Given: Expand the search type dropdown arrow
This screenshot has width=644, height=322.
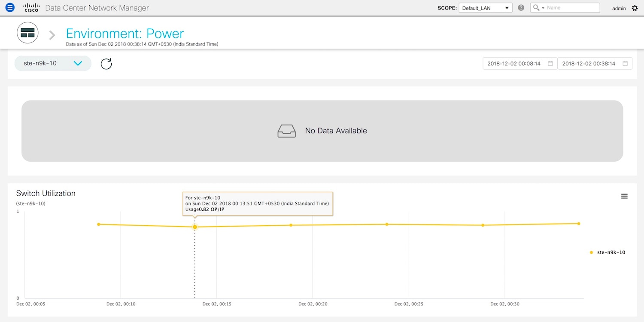Looking at the screenshot, I should (x=543, y=8).
